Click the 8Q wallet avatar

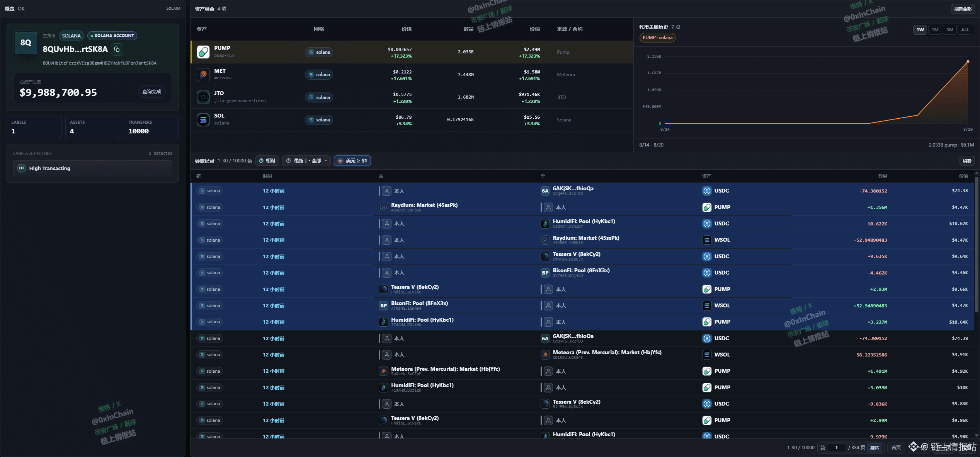[26, 43]
